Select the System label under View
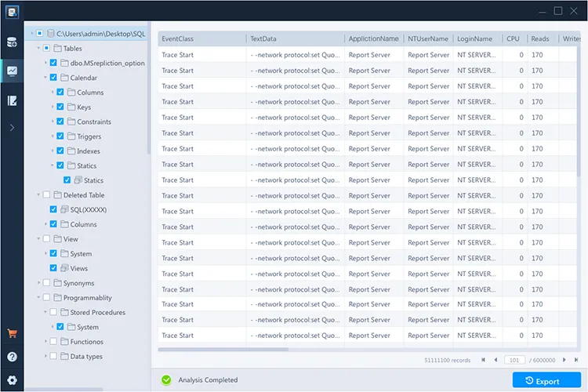This screenshot has width=588, height=392. point(81,253)
